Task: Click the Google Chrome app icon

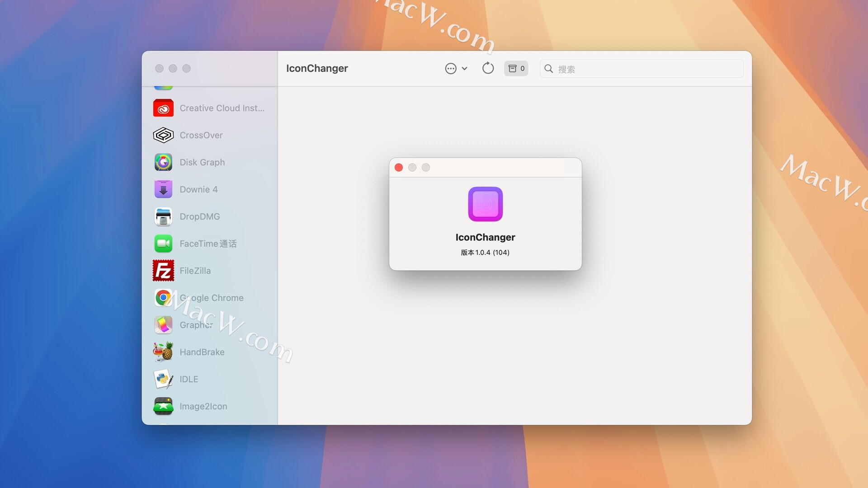Action: point(163,298)
